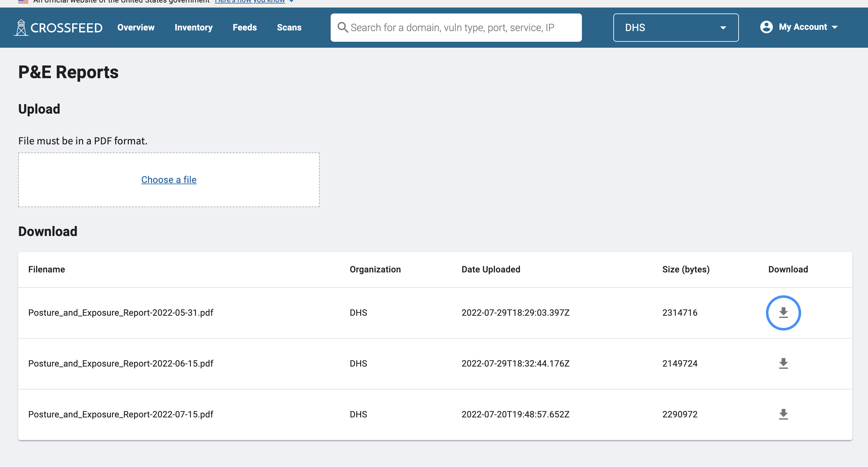
Task: Go to the Overview page
Action: tap(136, 27)
